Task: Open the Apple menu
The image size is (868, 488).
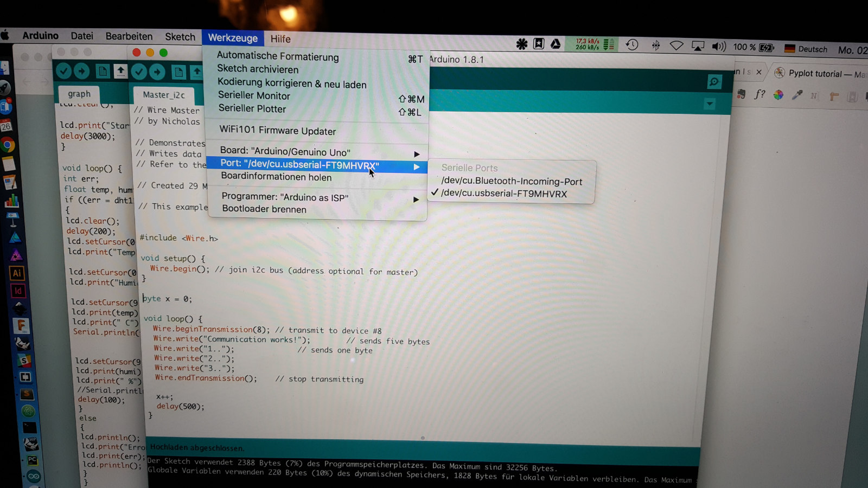Action: pos(5,35)
